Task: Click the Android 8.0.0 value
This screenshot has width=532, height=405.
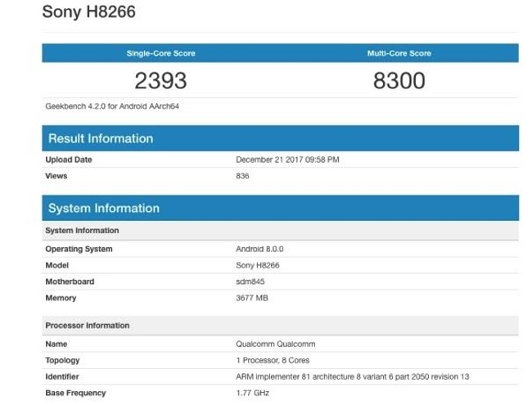Action: (259, 249)
